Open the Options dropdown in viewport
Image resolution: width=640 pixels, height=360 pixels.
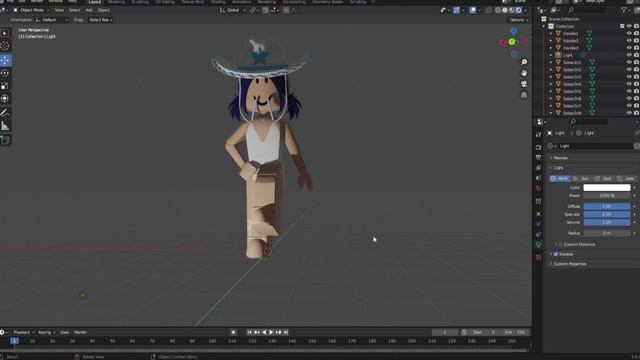click(x=518, y=20)
